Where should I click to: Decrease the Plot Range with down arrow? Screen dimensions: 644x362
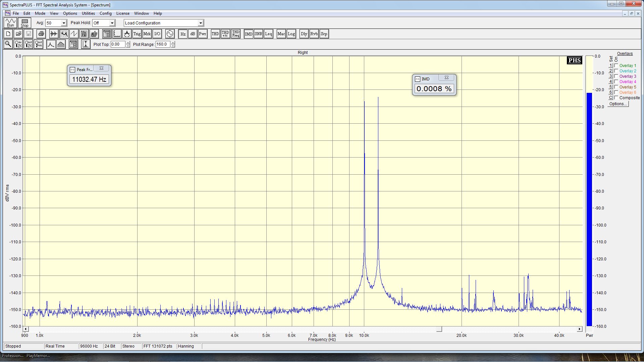click(x=173, y=46)
